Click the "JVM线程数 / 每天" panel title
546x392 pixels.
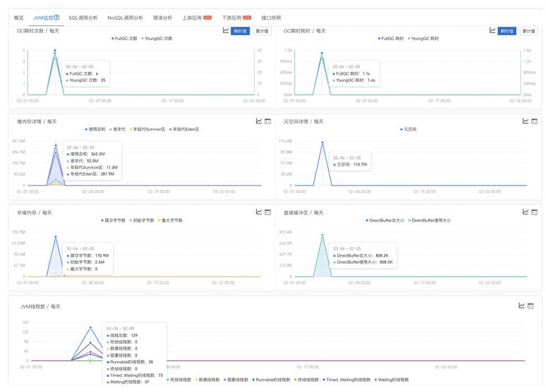coord(40,307)
